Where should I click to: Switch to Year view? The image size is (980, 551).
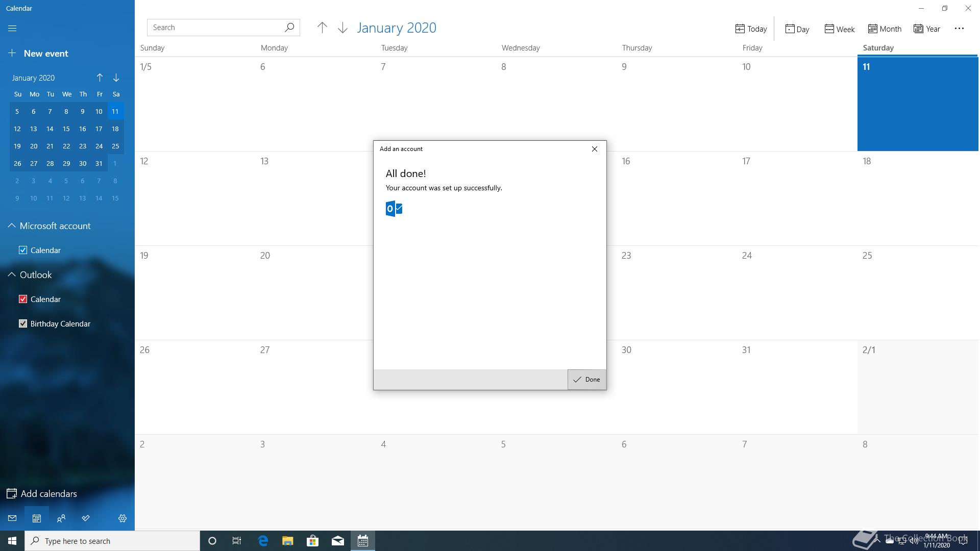[x=927, y=29]
